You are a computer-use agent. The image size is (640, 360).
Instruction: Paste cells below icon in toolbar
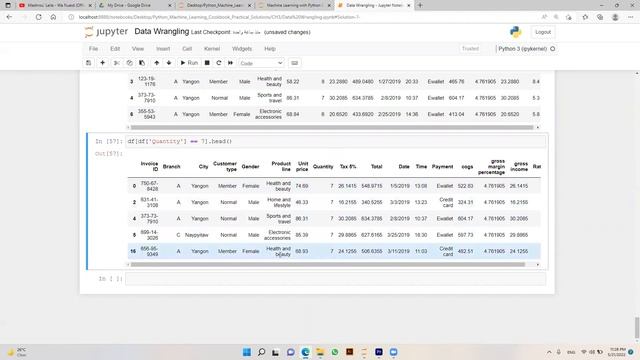(142, 63)
